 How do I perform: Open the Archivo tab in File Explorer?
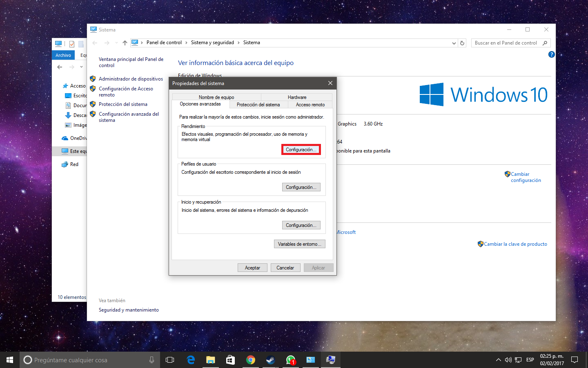click(x=63, y=55)
